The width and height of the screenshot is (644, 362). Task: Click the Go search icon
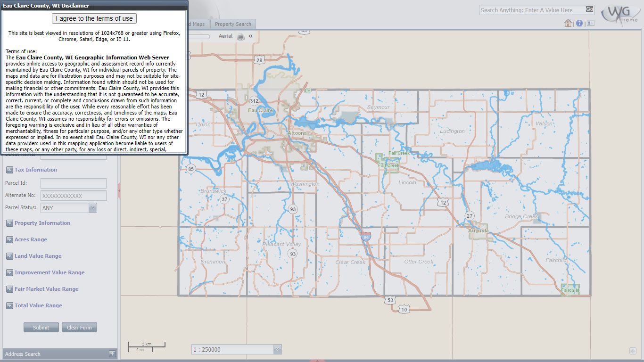(x=589, y=9)
